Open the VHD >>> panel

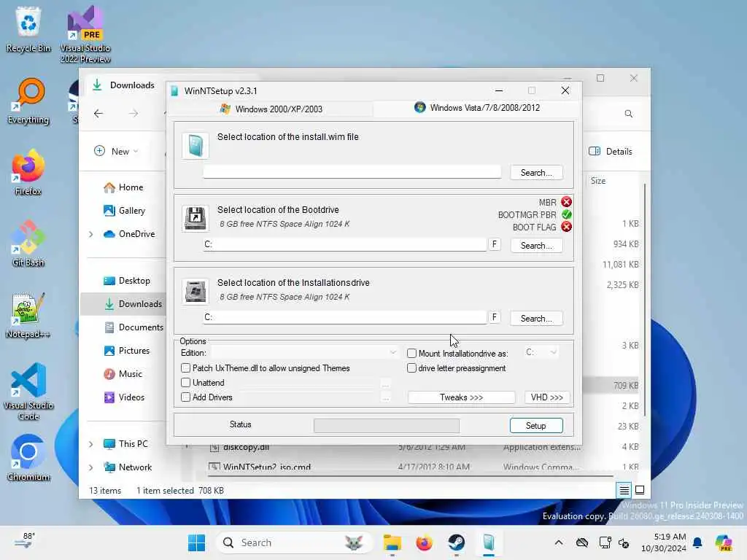(546, 397)
